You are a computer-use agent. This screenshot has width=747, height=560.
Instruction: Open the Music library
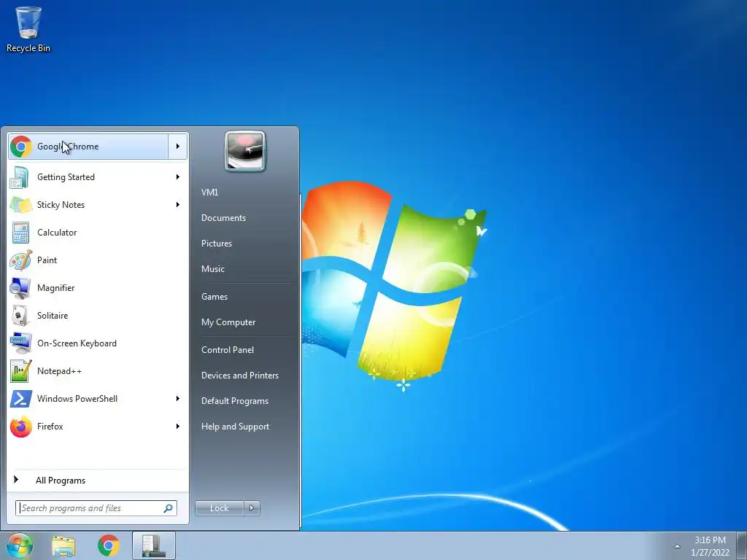(213, 269)
